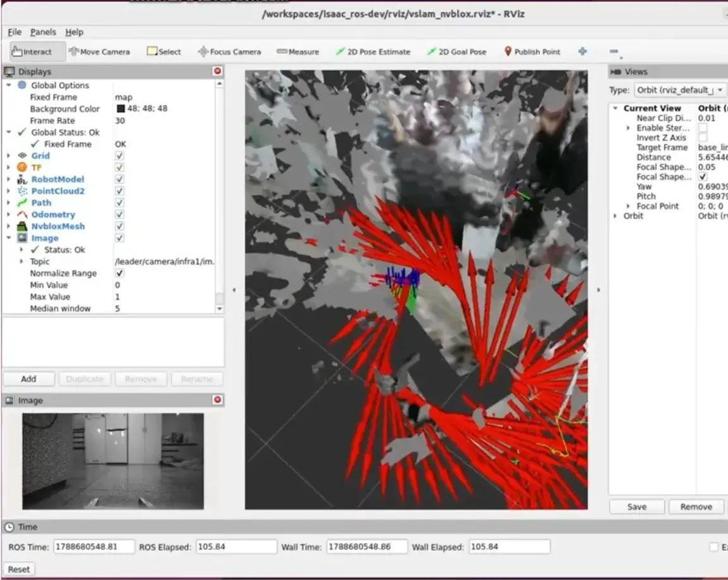Activate the Publish Point tool

[532, 51]
